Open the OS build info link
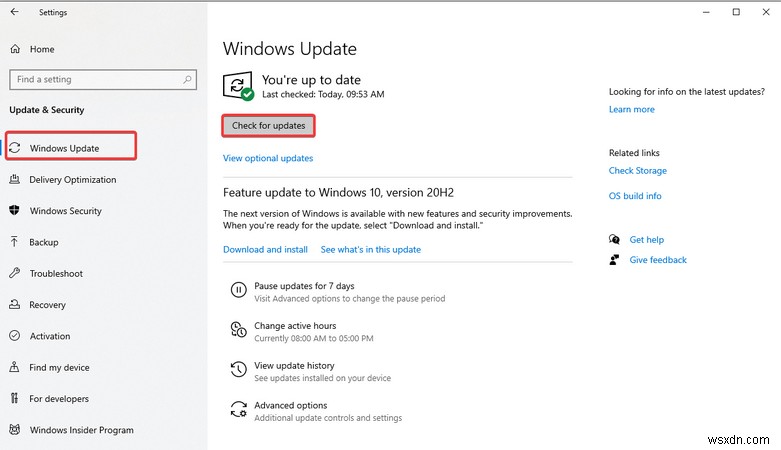Screen dimensions: 781x450 (x=635, y=196)
